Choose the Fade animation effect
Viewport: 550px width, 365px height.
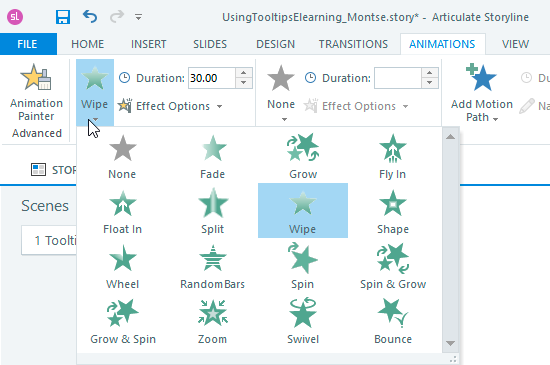(x=213, y=156)
